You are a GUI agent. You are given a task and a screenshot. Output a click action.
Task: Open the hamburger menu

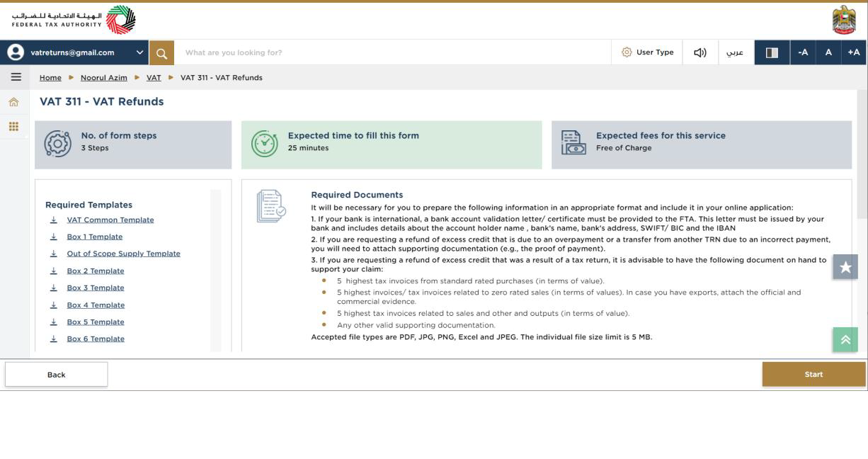(x=15, y=77)
